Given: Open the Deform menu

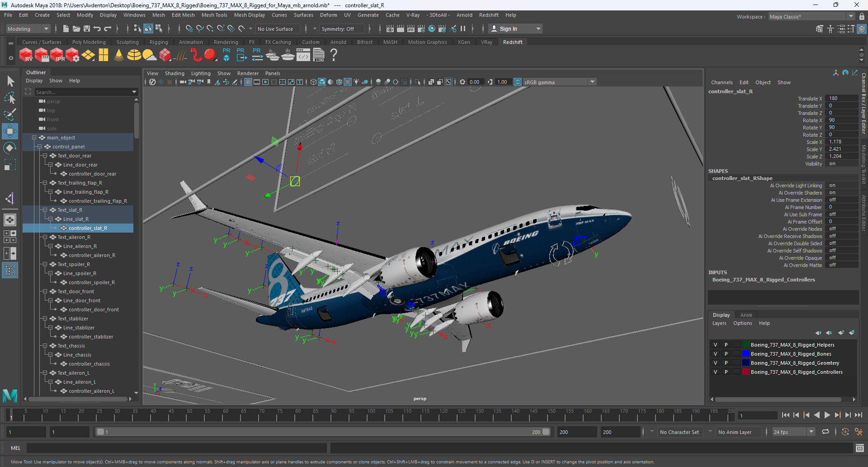Looking at the screenshot, I should point(329,15).
